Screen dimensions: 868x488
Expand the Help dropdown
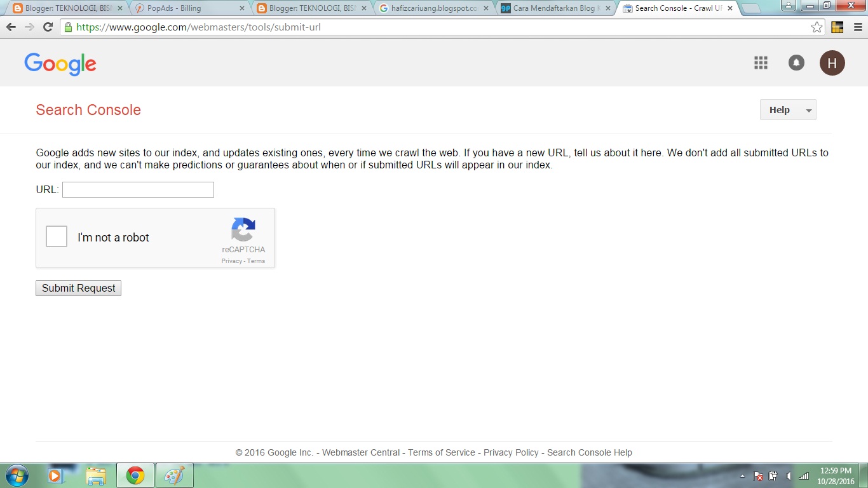[788, 110]
